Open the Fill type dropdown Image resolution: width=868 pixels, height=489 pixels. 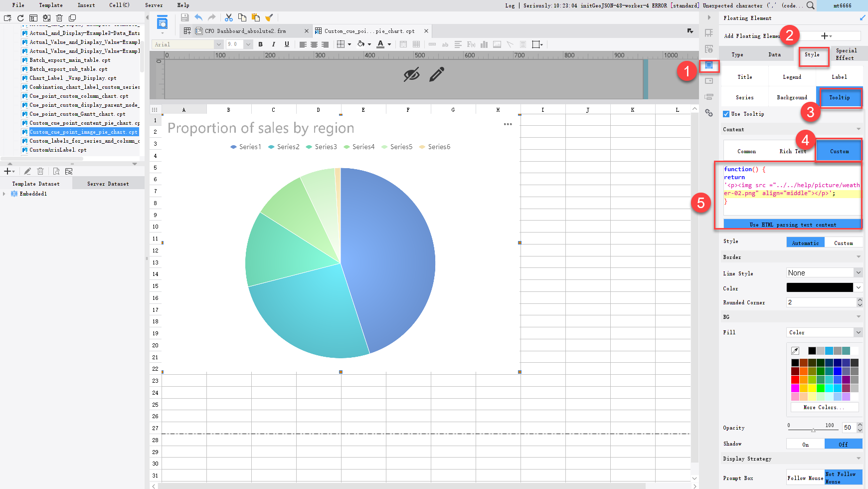pyautogui.click(x=858, y=332)
